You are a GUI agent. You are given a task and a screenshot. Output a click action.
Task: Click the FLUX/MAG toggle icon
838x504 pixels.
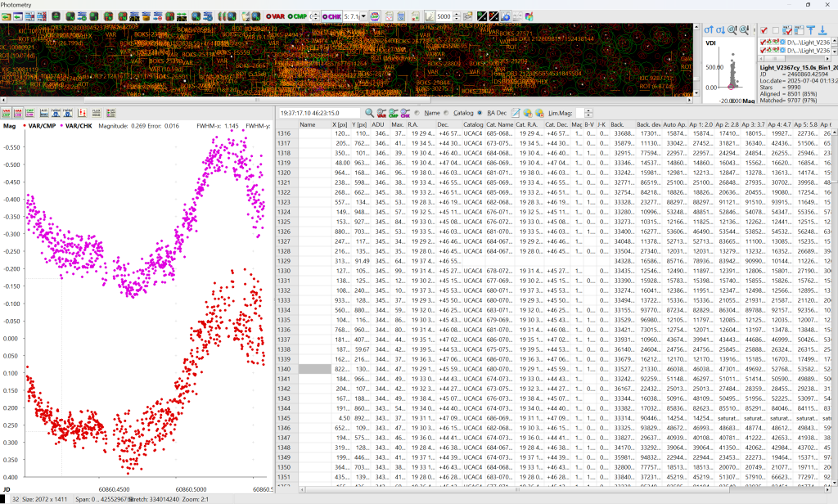(x=97, y=113)
